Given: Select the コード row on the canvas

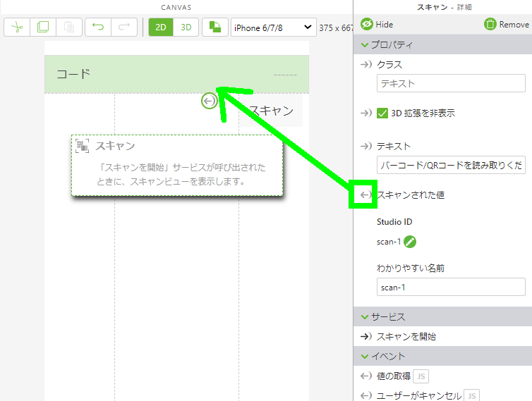Looking at the screenshot, I should pos(177,74).
